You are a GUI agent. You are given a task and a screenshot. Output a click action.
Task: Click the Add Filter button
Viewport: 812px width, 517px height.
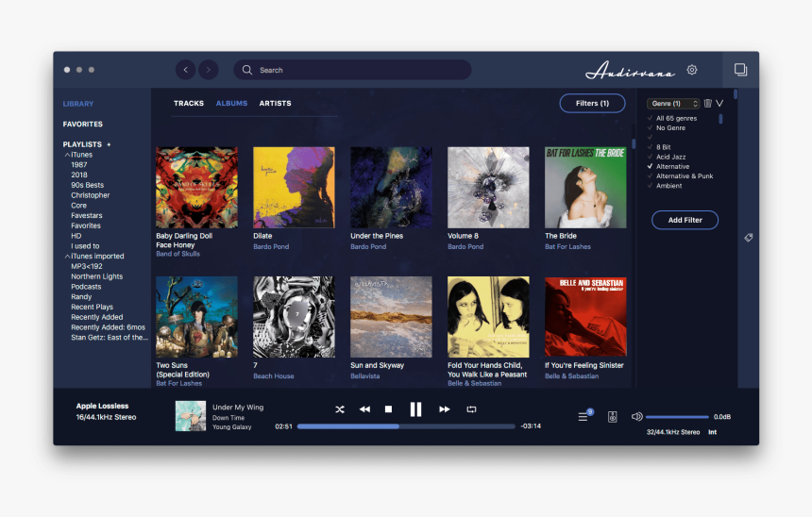(x=685, y=220)
